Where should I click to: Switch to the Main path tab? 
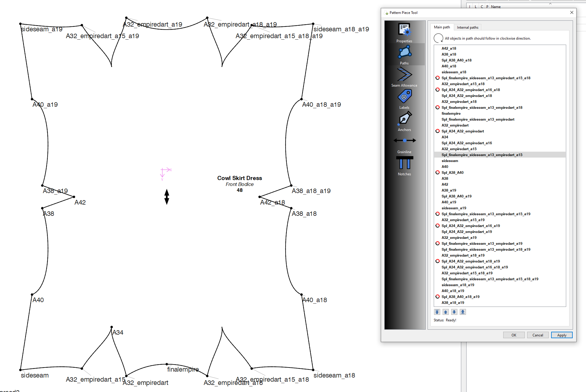pyautogui.click(x=442, y=27)
